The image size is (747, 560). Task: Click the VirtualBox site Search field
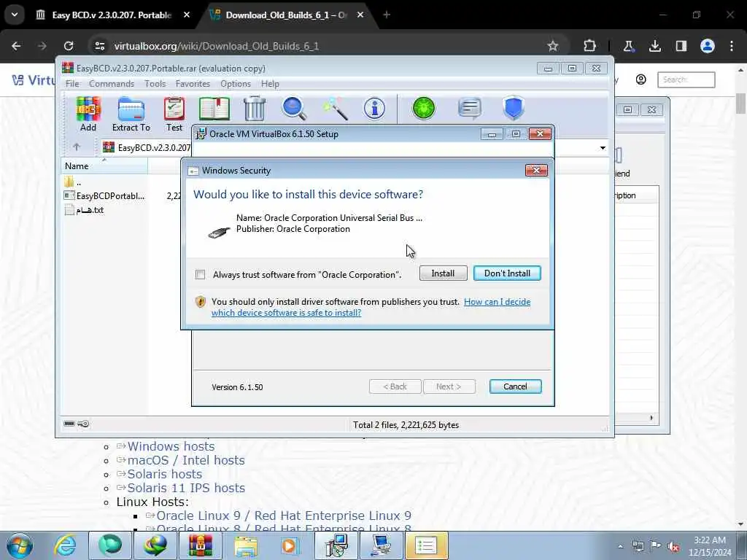point(686,79)
